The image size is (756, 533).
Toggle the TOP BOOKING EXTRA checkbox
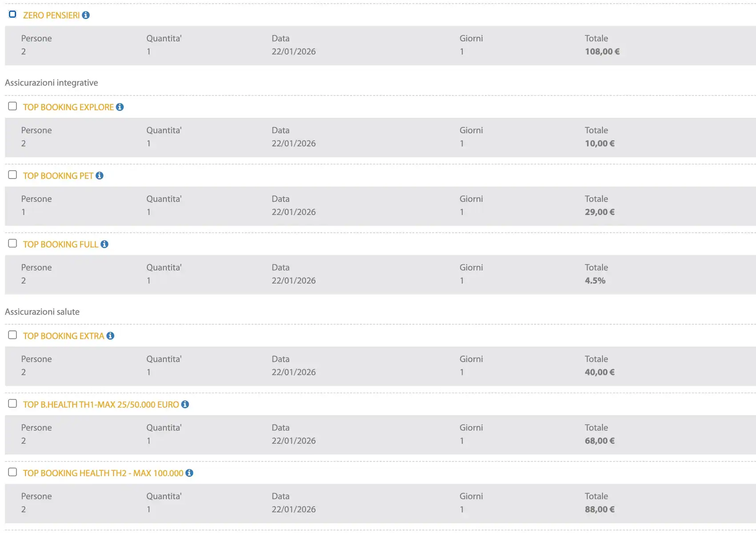pyautogui.click(x=12, y=335)
